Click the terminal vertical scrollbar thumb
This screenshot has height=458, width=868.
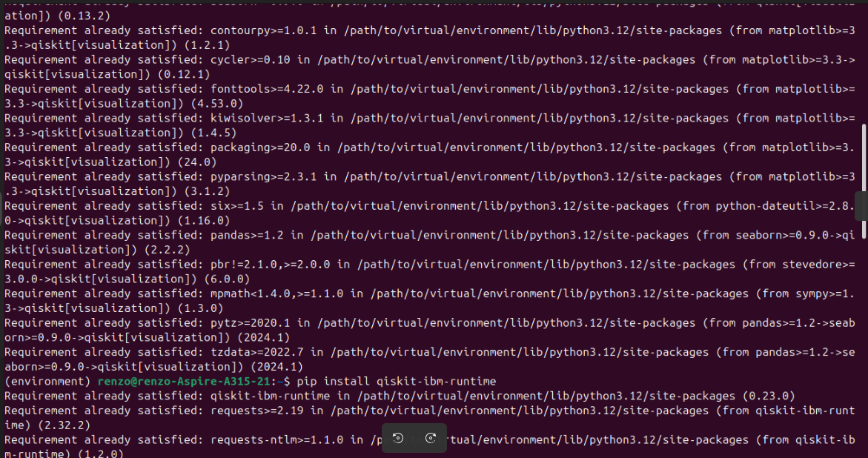[x=864, y=182]
